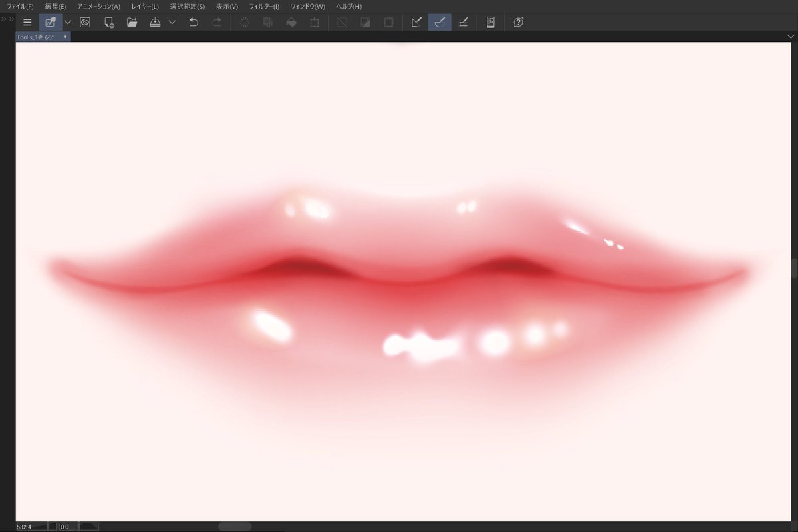This screenshot has width=798, height=532.
Task: Click the Fill bucket icon
Action: click(x=291, y=22)
